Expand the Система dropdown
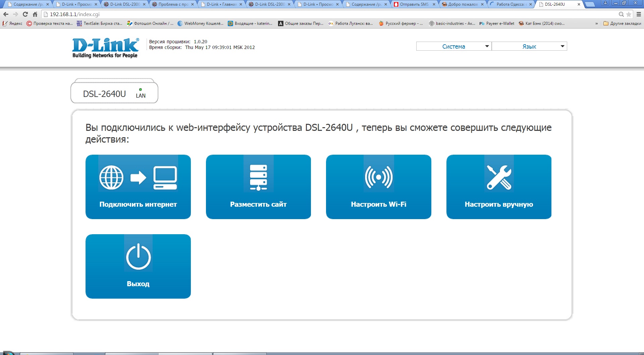The image size is (644, 355). [453, 46]
